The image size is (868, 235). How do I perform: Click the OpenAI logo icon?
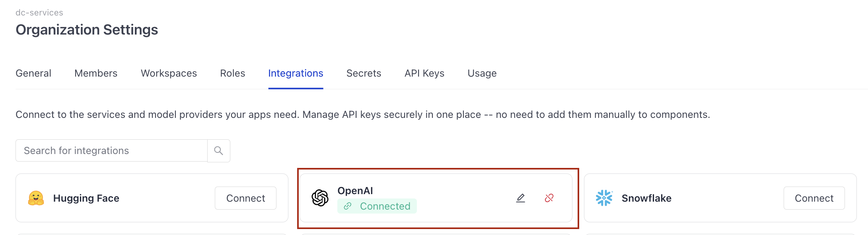coord(321,198)
